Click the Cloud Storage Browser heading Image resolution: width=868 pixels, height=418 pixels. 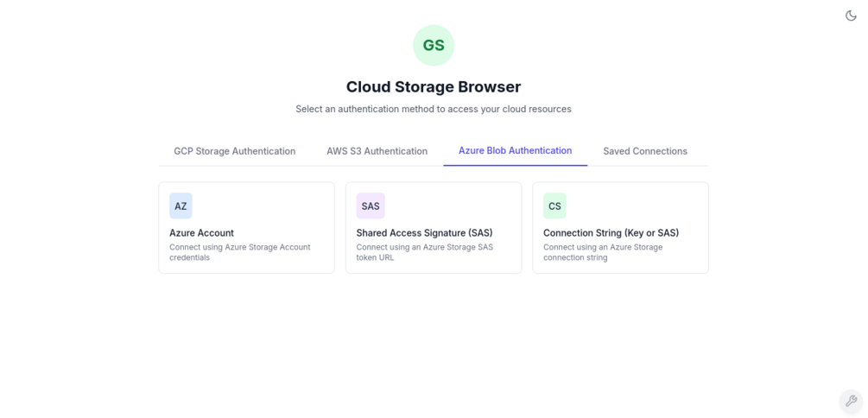[434, 86]
